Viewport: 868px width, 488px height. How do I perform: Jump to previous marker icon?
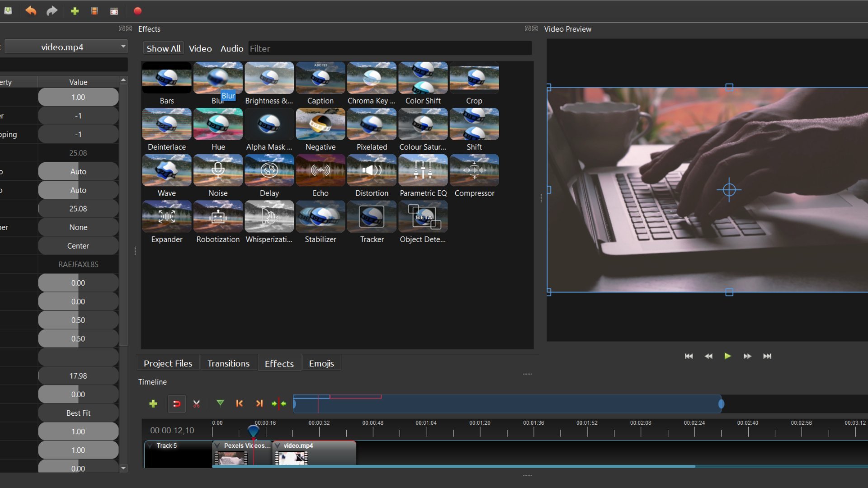240,404
